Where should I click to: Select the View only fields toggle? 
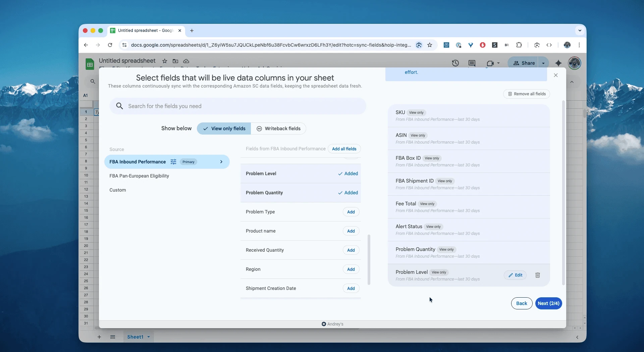tap(224, 129)
